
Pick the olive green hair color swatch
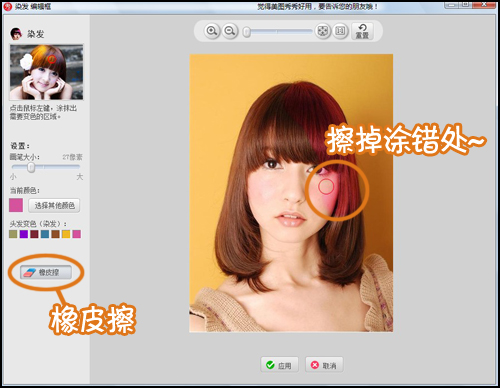pos(13,234)
